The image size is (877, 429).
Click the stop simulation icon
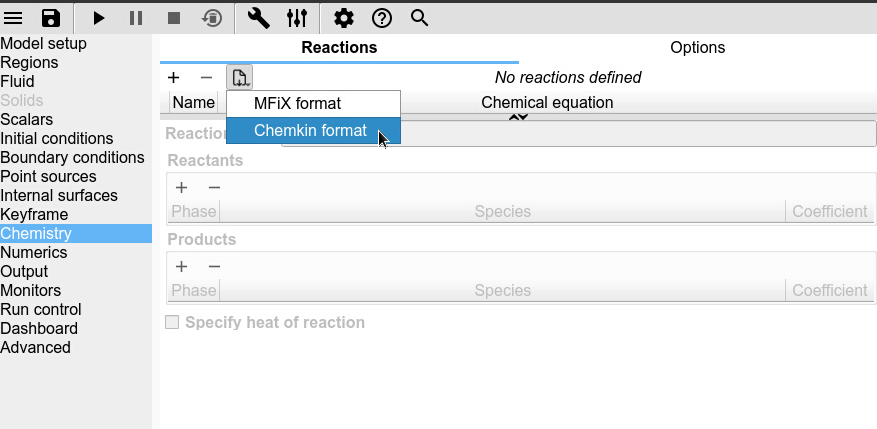coord(174,18)
